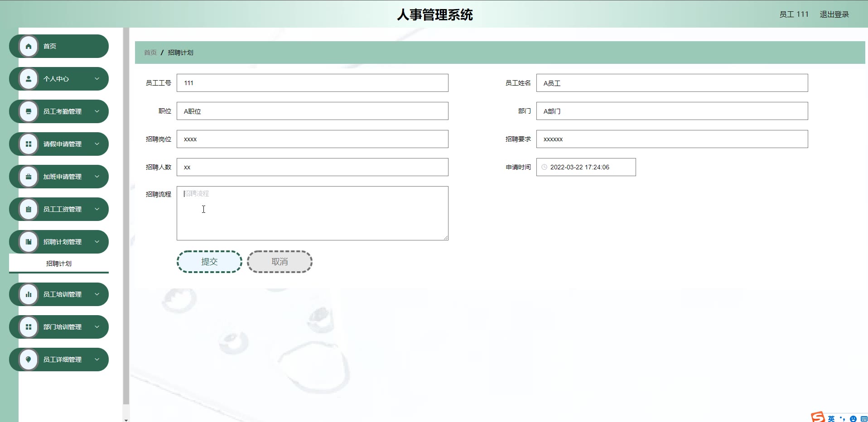Click the 员工考勤管理 sidebar icon

(x=29, y=111)
